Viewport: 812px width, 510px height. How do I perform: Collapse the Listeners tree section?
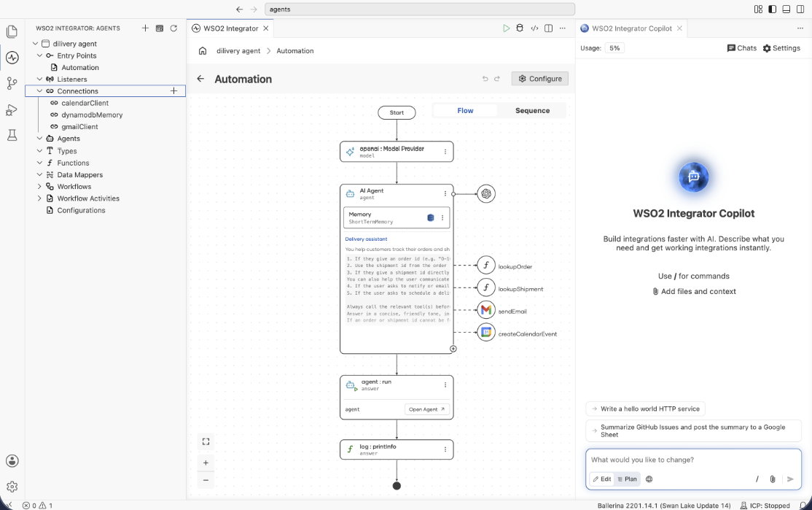pos(39,79)
